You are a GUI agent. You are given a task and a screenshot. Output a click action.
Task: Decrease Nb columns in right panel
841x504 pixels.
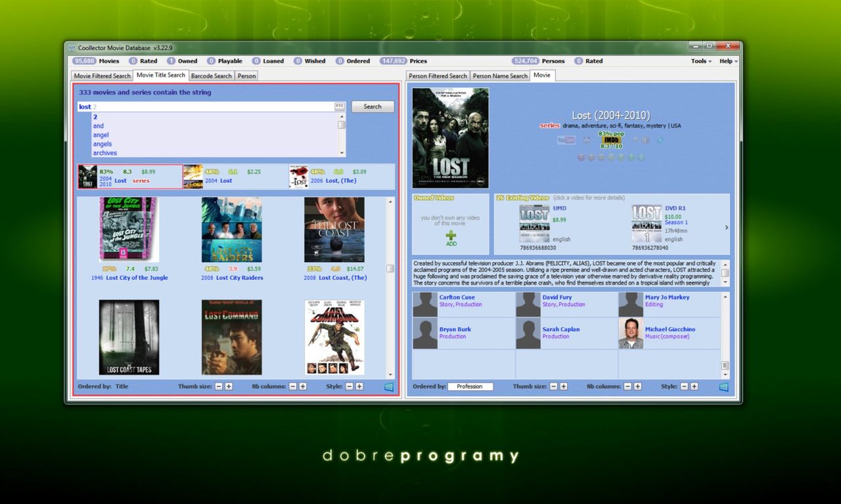pos(628,386)
